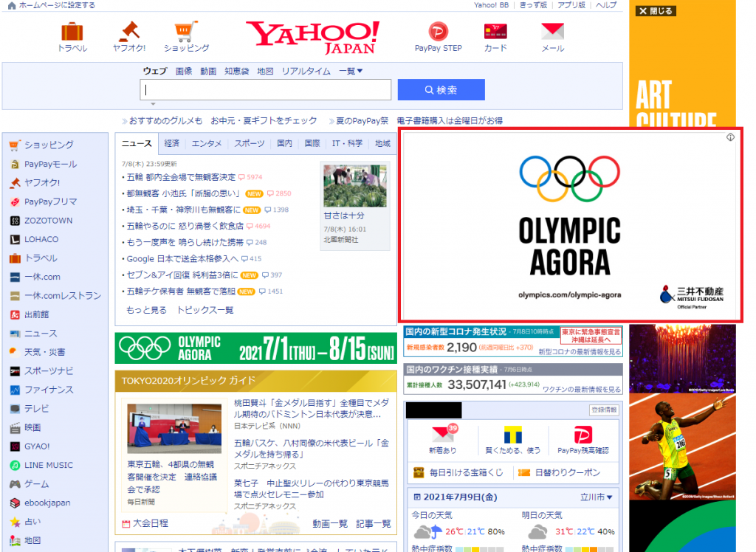This screenshot has height=552, width=756.
Task: Click the T-point 貯くためる、使う icon
Action: tap(512, 435)
